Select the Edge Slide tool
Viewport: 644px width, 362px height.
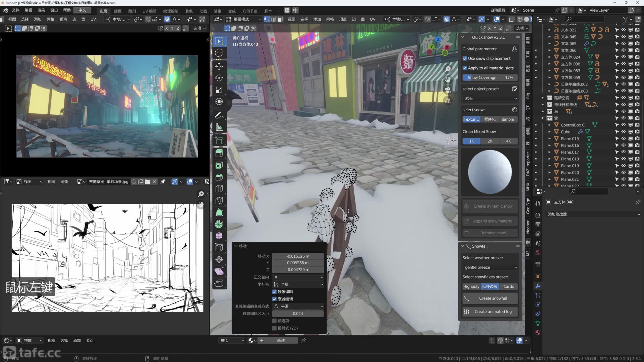pos(219,248)
